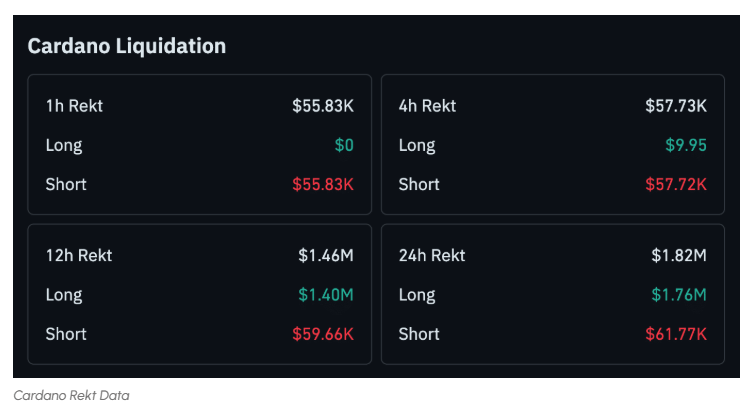This screenshot has height=409, width=752.
Task: Select the 1h Rekt label
Action: click(x=74, y=106)
